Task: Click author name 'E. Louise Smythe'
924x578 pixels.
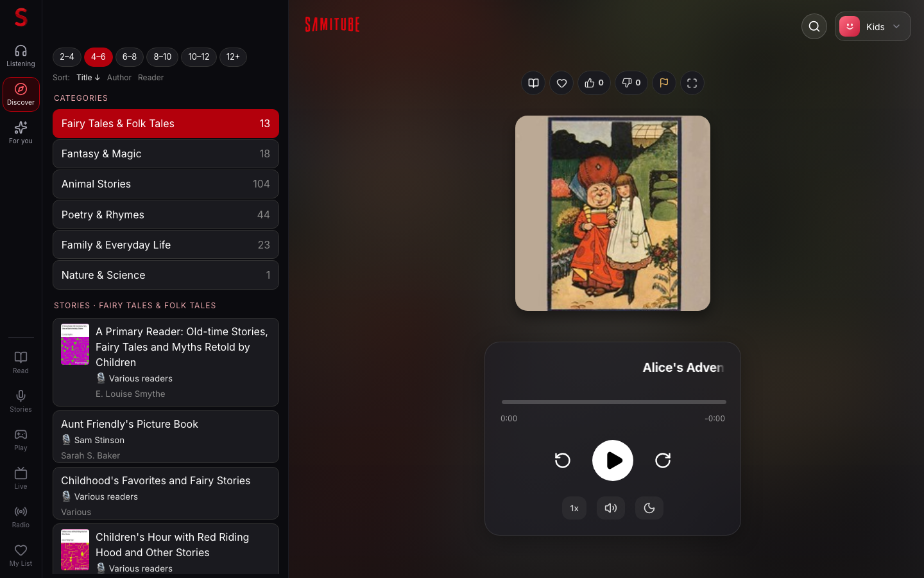Action: 130,394
